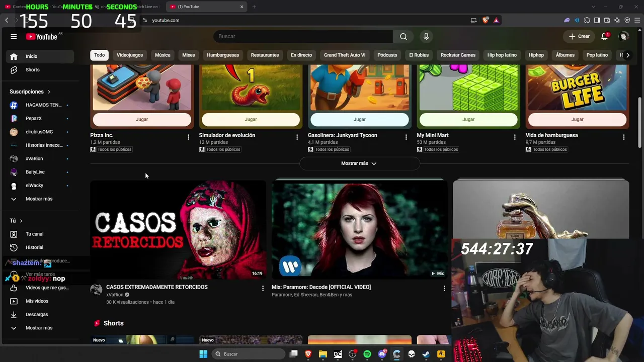Open Mis videos in the sidebar

tap(39, 301)
